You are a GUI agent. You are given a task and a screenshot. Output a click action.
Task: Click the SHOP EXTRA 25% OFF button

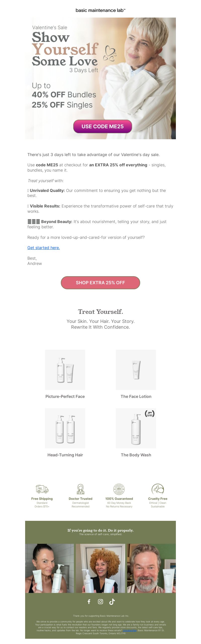click(x=100, y=283)
